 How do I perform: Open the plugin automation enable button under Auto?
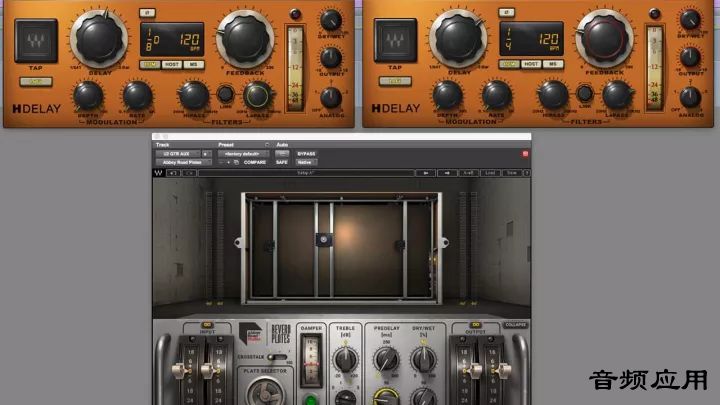point(282,154)
